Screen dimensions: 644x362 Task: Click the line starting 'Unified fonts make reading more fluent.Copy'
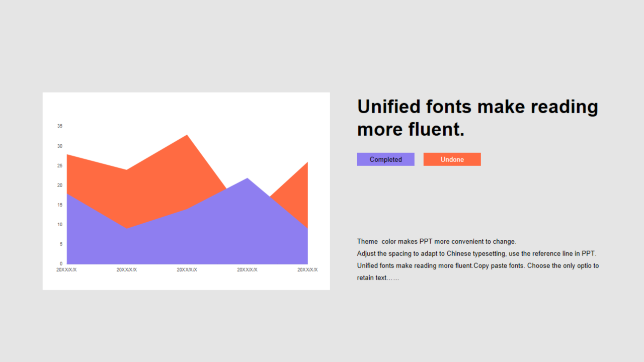tap(477, 265)
